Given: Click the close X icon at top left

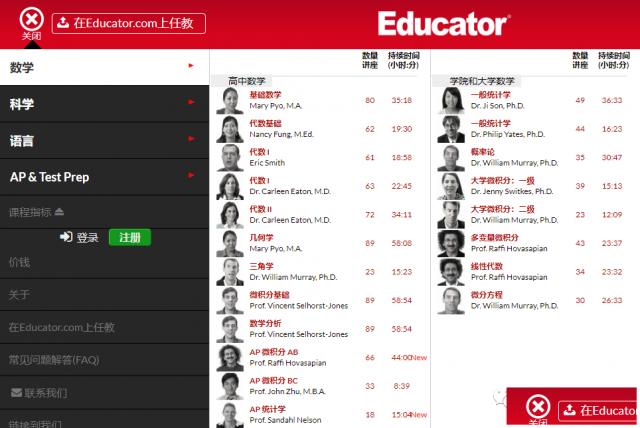Looking at the screenshot, I should click(x=32, y=19).
